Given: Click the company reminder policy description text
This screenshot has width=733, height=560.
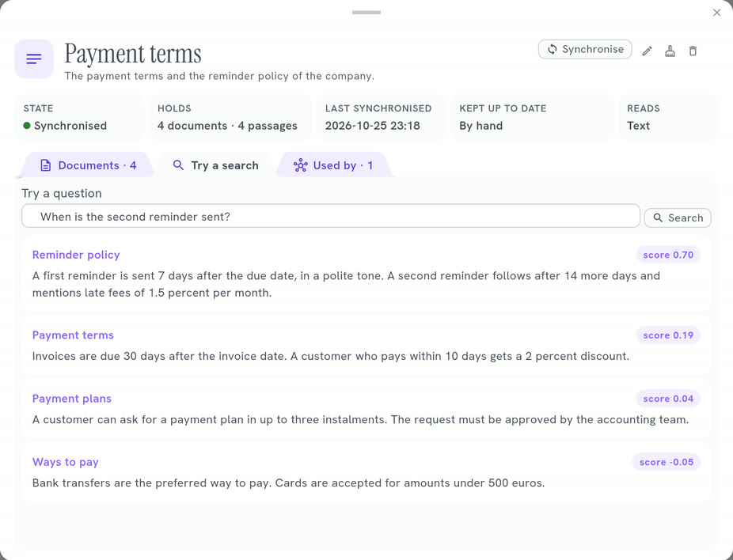Looking at the screenshot, I should point(219,76).
